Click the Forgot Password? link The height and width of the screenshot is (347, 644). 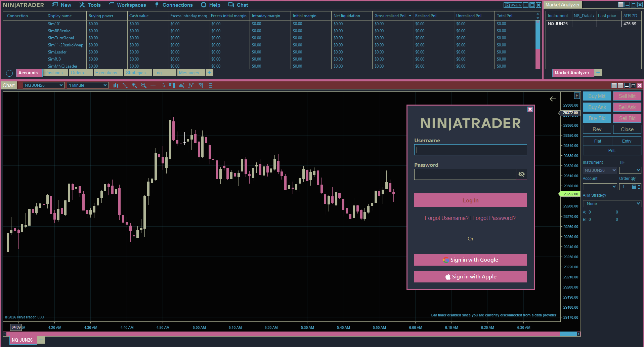[x=494, y=218]
